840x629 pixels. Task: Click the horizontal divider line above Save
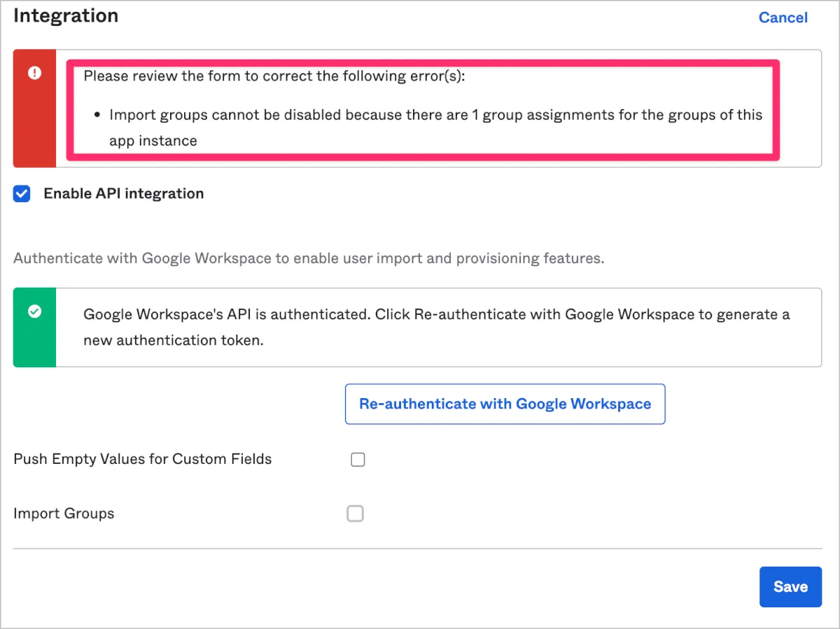pos(417,549)
